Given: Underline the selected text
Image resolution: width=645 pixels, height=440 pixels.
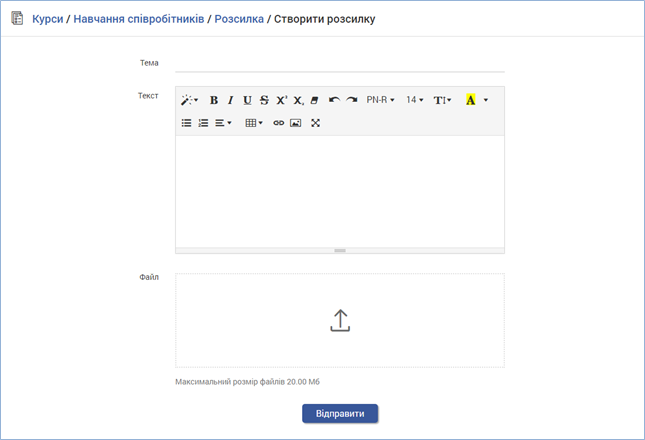Looking at the screenshot, I should (247, 100).
